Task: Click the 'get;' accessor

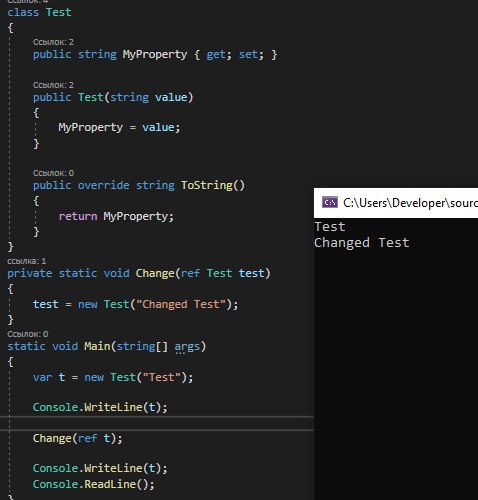Action: pyautogui.click(x=219, y=55)
